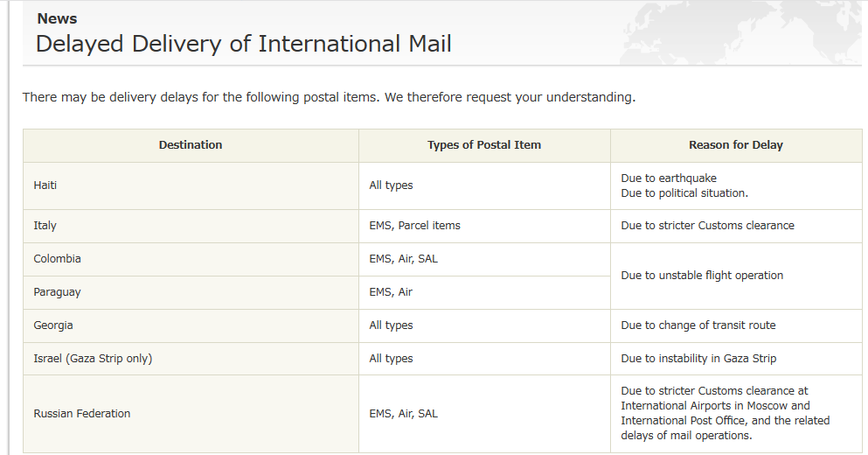Click "EMS, Parcel items" in Italy row
Image resolution: width=868 pixels, height=455 pixels.
tap(414, 226)
